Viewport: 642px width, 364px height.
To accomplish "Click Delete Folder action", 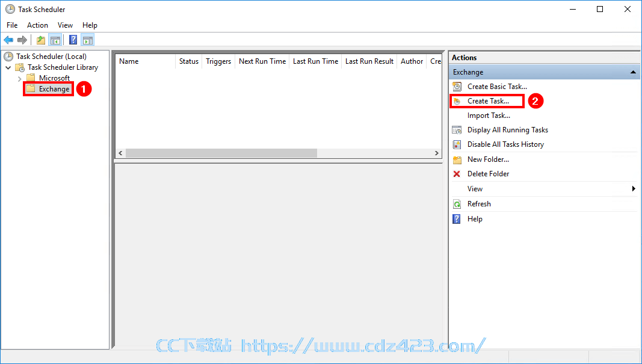I will [x=489, y=174].
